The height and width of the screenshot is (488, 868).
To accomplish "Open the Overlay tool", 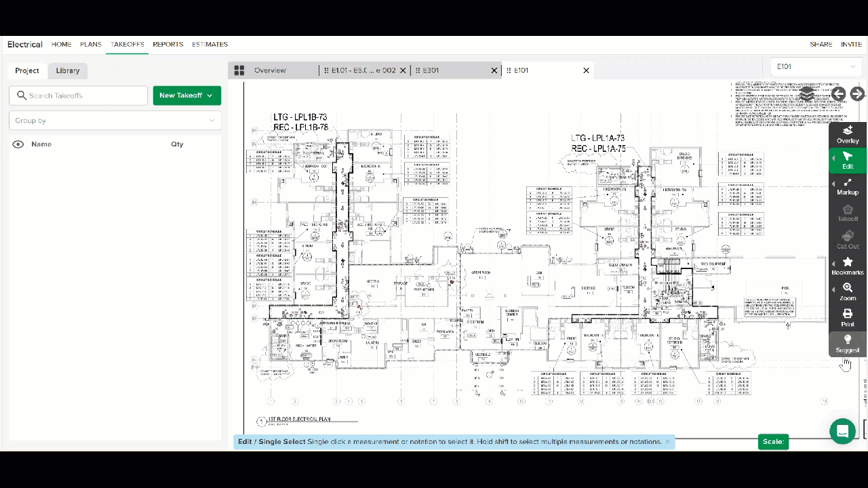I will (x=848, y=134).
